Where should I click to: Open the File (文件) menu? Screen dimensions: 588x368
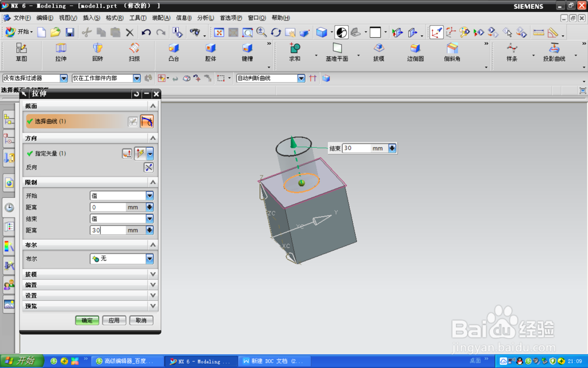[x=22, y=18]
